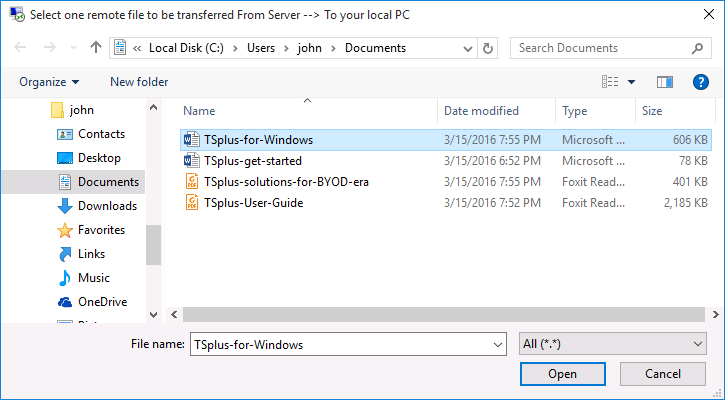Toggle the preview pane icon
The height and width of the screenshot is (400, 725).
tap(665, 82)
